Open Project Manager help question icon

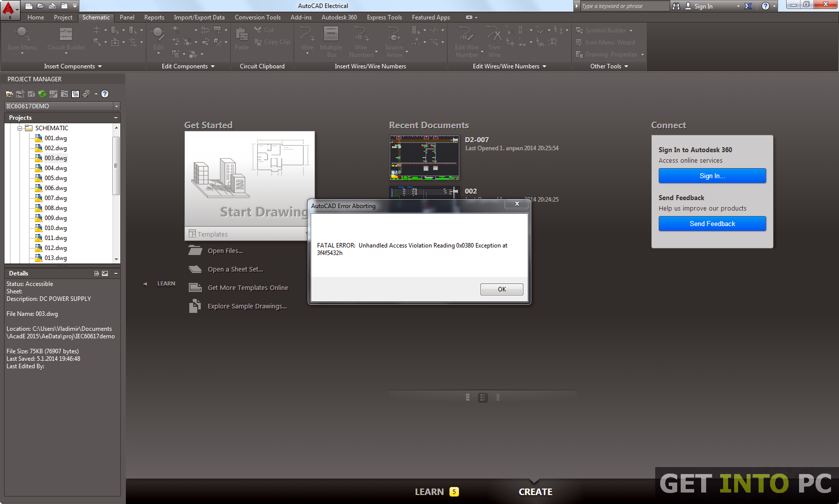105,94
